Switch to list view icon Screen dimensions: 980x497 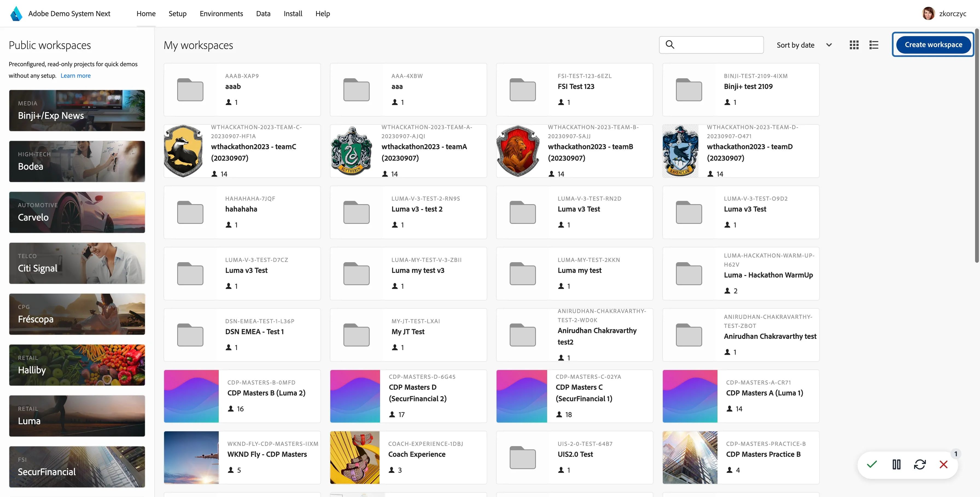tap(874, 45)
